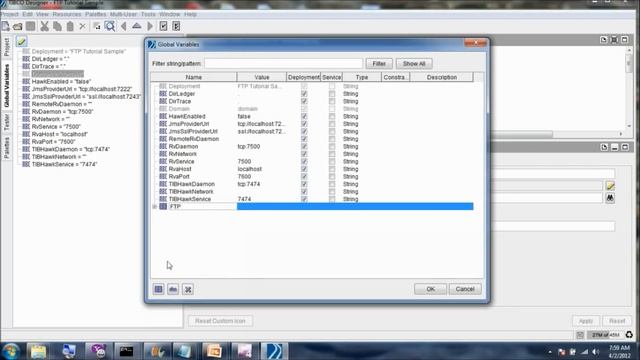Click the checkmark validate toolbar icon
Image resolution: width=640 pixels, height=360 pixels.
tap(163, 27)
